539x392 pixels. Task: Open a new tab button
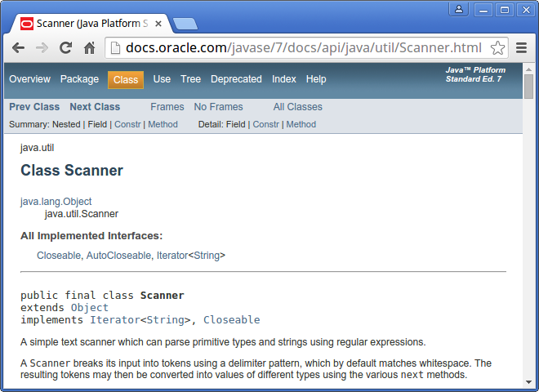tap(185, 24)
